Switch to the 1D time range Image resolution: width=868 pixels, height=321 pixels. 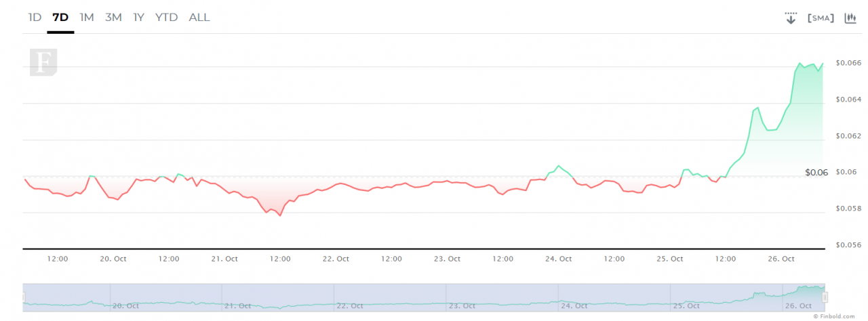[35, 18]
